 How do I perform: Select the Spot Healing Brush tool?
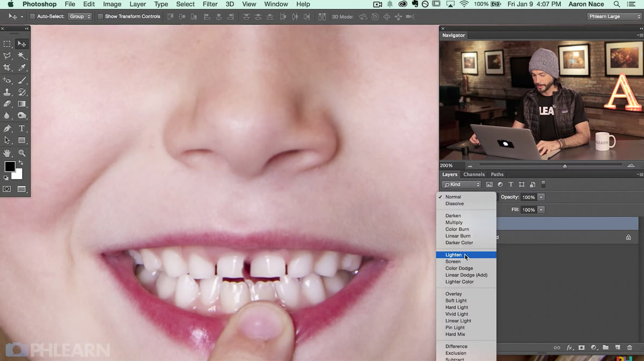pyautogui.click(x=8, y=80)
